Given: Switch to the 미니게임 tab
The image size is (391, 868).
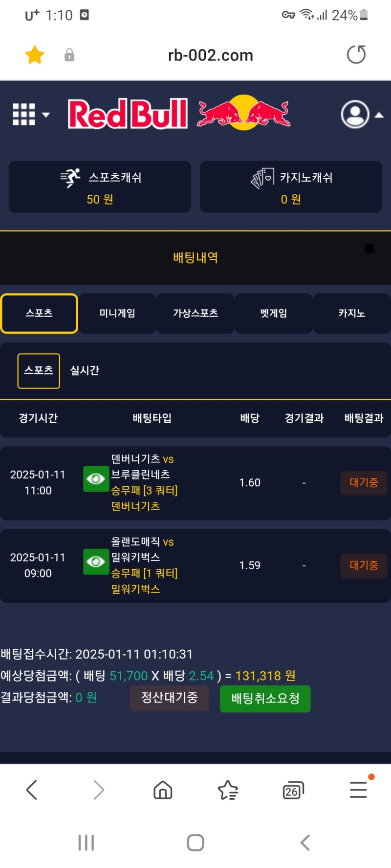Looking at the screenshot, I should [x=117, y=313].
